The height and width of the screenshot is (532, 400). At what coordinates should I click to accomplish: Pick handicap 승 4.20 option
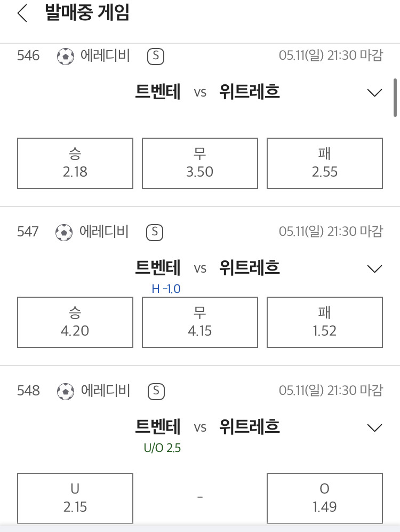click(75, 322)
